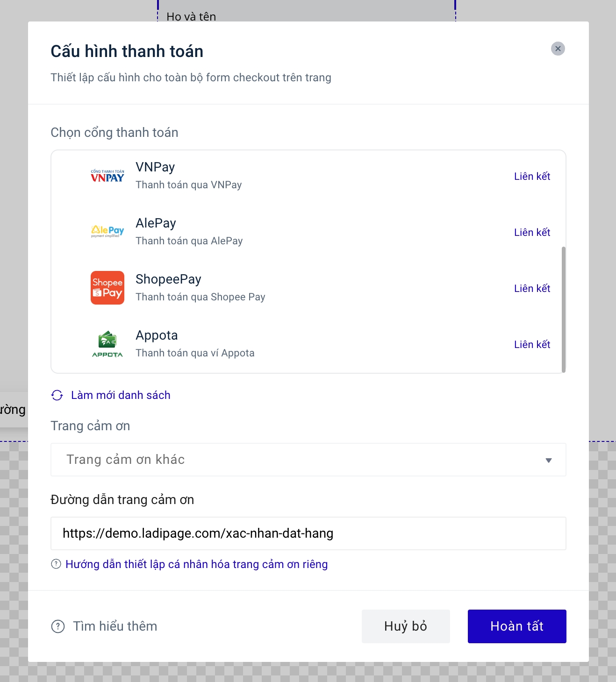Viewport: 616px width, 682px height.
Task: Click the dropdown arrow for thank-you page
Action: tap(549, 460)
